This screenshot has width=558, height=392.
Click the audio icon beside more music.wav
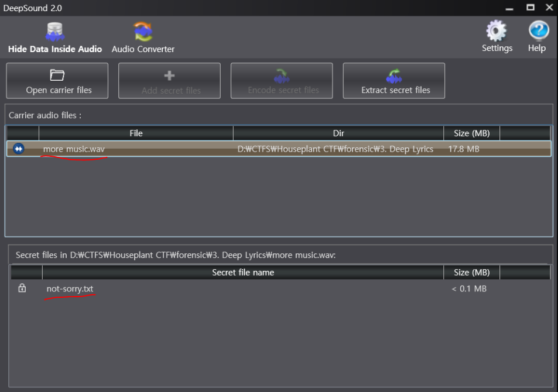pyautogui.click(x=19, y=149)
